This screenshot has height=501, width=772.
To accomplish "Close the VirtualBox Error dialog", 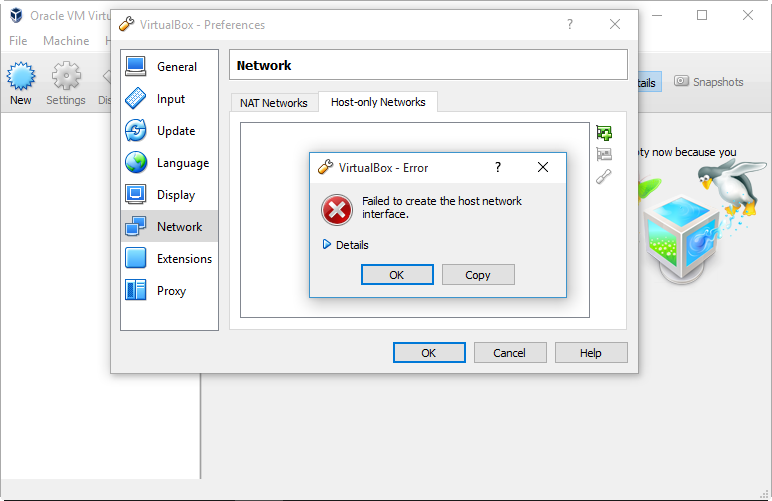I will point(543,167).
